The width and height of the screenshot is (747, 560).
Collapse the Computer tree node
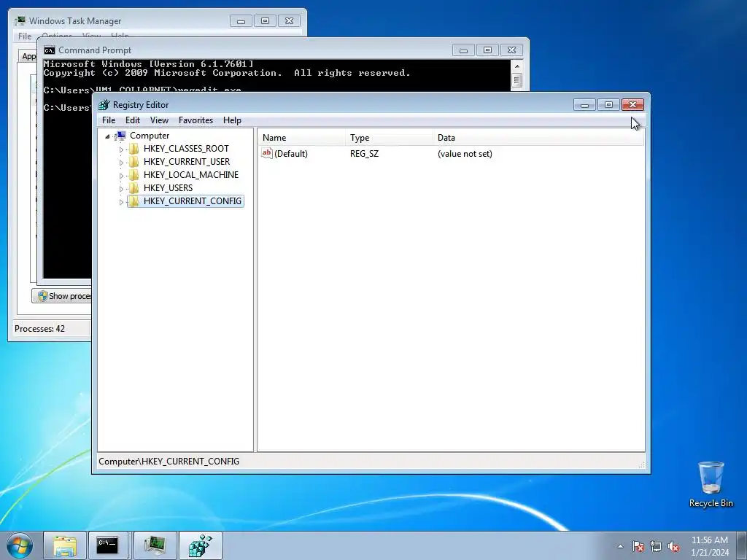(x=108, y=136)
